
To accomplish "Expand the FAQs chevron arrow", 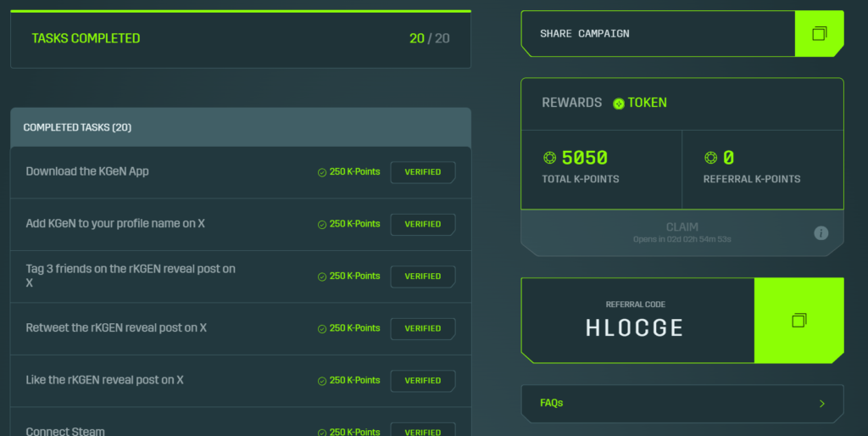I will [822, 403].
